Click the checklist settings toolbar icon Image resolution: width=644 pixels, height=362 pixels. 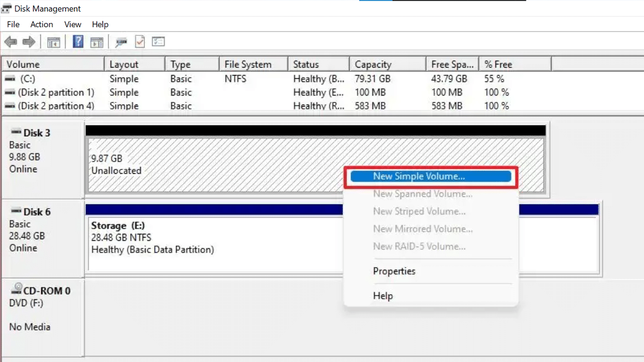point(158,42)
